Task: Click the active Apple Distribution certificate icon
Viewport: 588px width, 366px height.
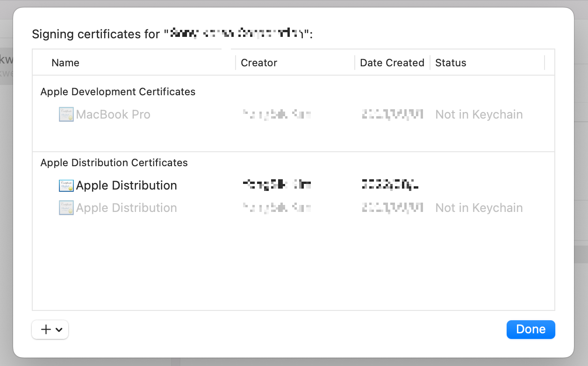Action: coord(66,185)
